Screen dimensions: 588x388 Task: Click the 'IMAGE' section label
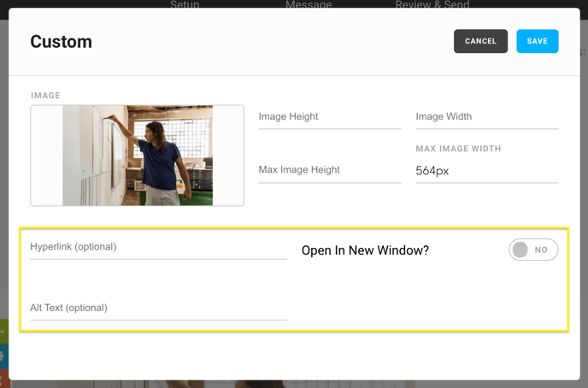click(45, 96)
